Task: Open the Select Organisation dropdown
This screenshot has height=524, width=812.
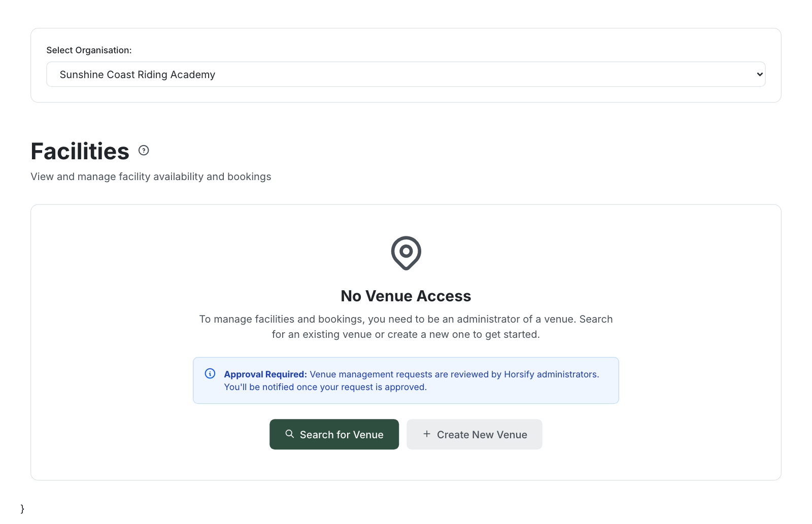Action: [x=405, y=74]
